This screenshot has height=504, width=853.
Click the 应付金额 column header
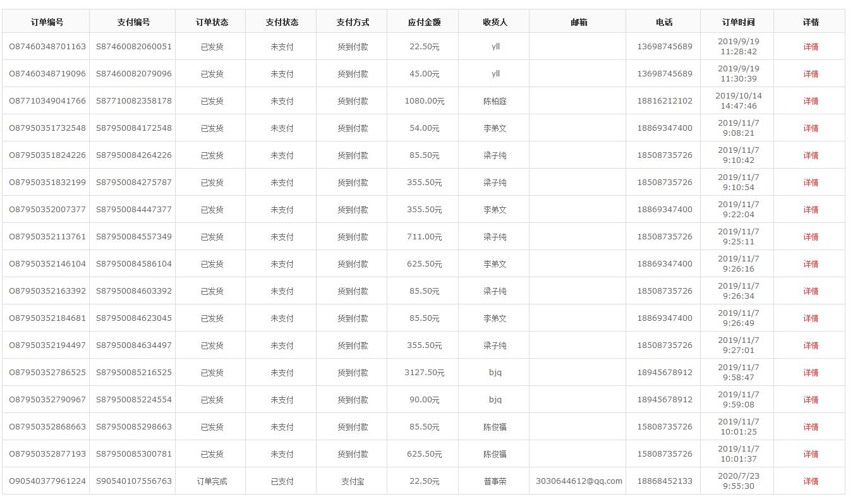[424, 22]
